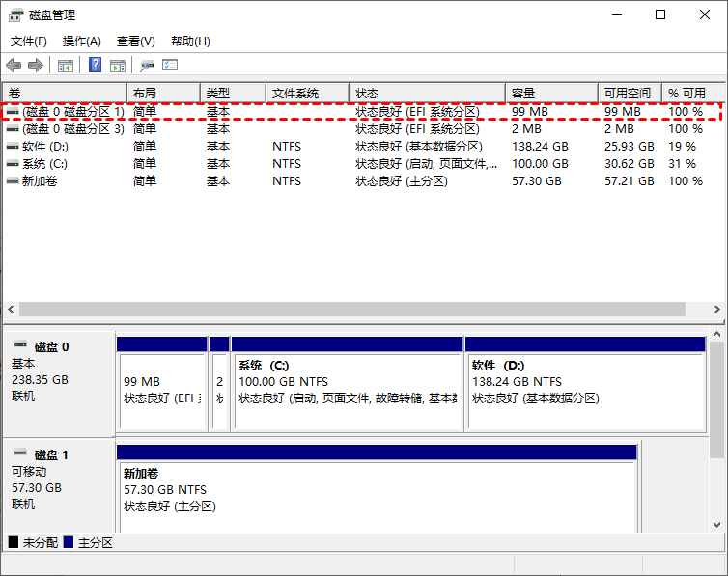Click the disk icon beside 磁盘 0

20,344
